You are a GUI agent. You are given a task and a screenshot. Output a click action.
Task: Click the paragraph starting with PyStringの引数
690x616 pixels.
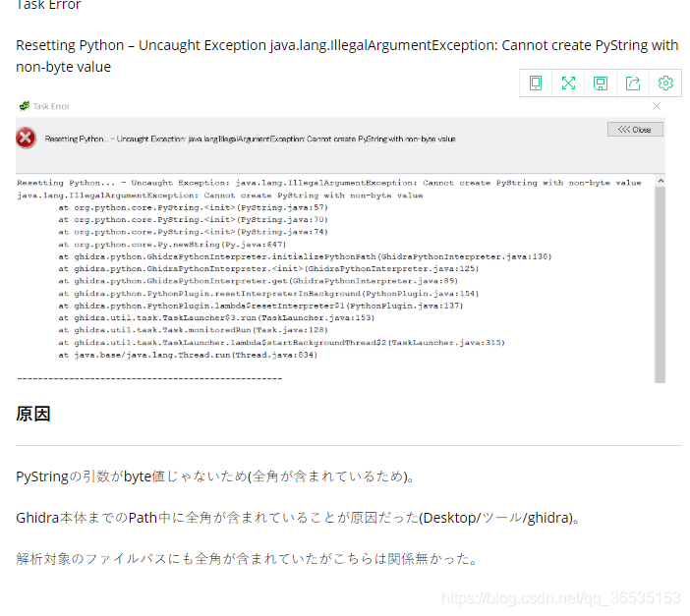point(214,476)
